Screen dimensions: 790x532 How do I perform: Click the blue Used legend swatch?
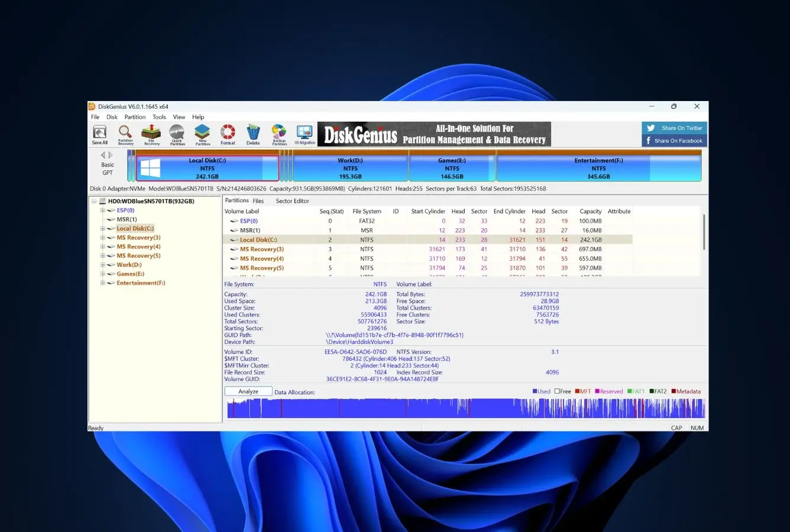[535, 391]
